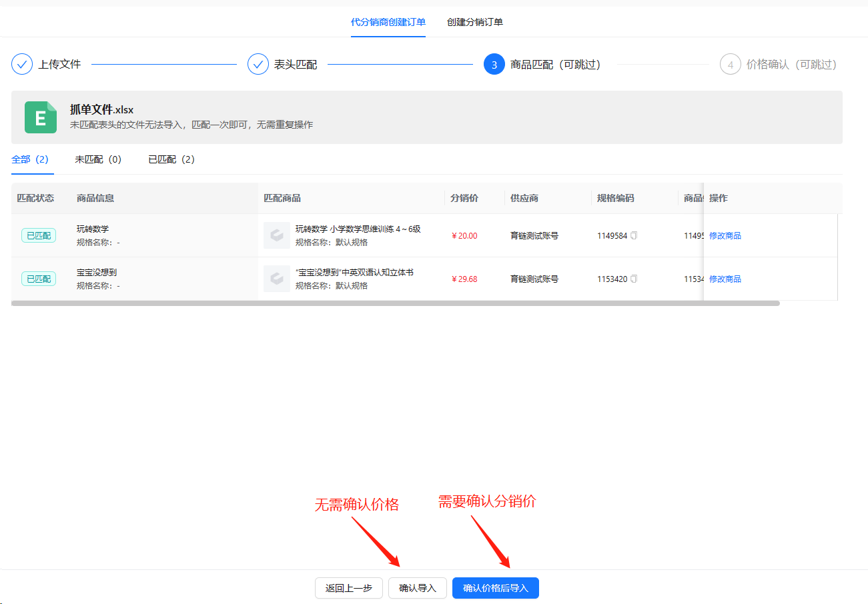Select the 已匹配 (2) filter tab
Viewport: 868px width, 604px height.
coord(171,159)
